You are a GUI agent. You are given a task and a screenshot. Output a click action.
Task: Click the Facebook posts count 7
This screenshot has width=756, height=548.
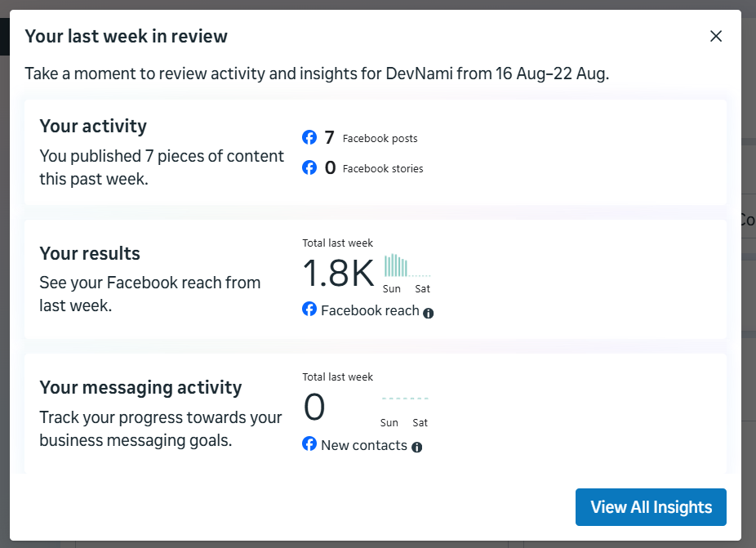click(329, 137)
